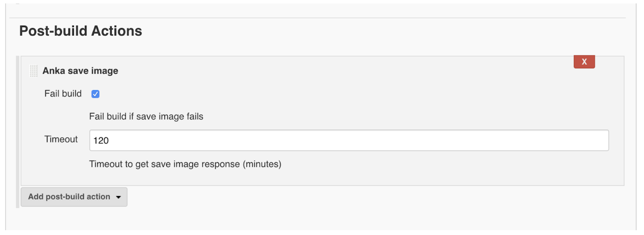Screen dimensions: 644x235
Task: Click the word 'Actions' in the section heading
Action: click(117, 31)
